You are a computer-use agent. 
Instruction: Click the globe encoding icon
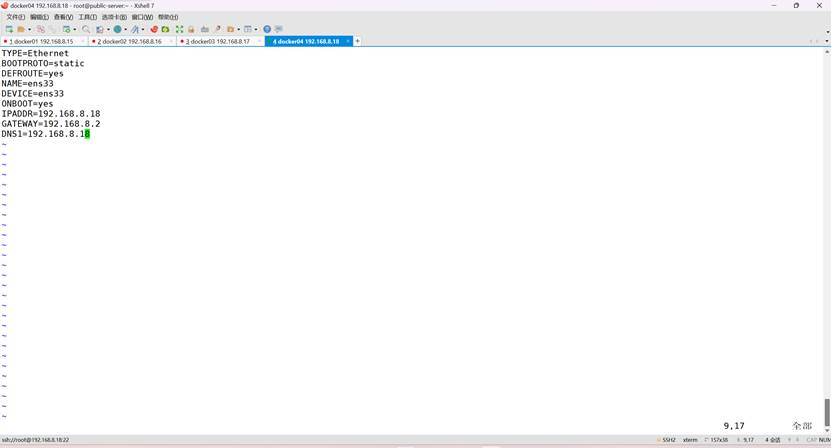pos(118,29)
